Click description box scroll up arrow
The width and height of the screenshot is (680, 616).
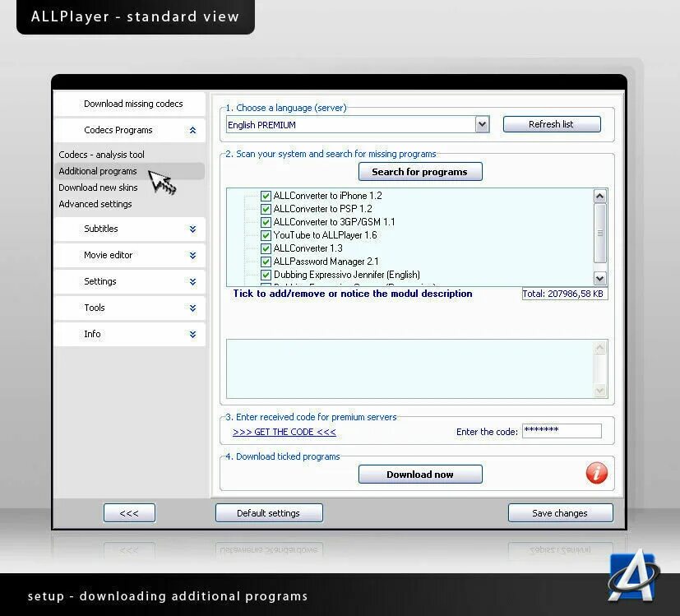pyautogui.click(x=599, y=347)
